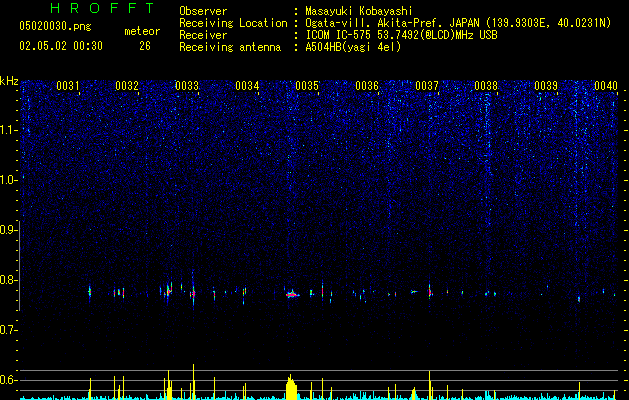Image resolution: width=629 pixels, height=400 pixels.
Task: Click time marker 0036
Action: tap(367, 86)
